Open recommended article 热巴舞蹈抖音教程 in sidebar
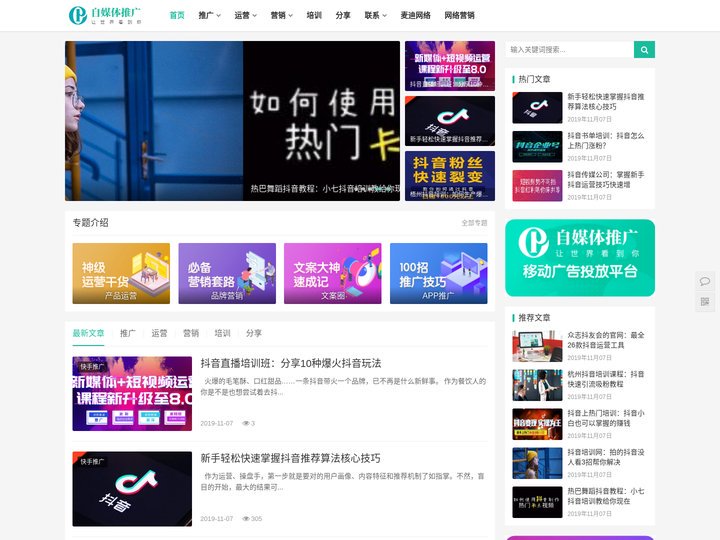 [606, 496]
